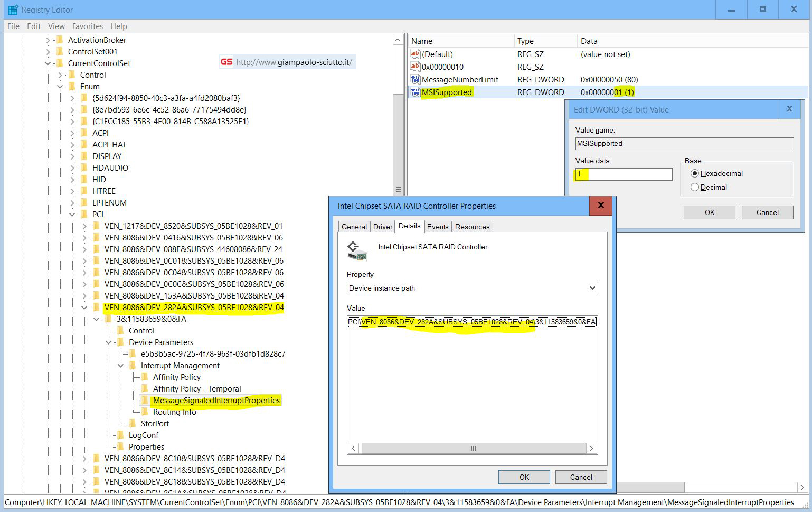Select the Decimal base option

click(695, 187)
